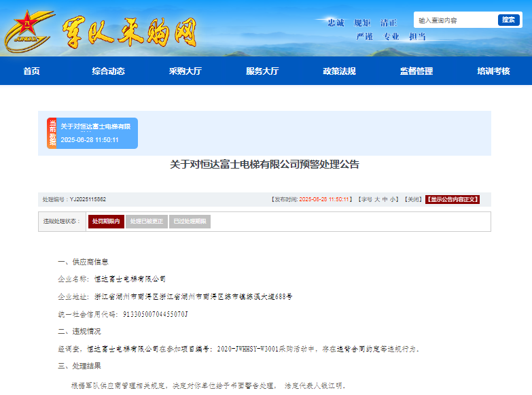
Task: Select the 处理已被更正 status tag
Action: point(147,222)
